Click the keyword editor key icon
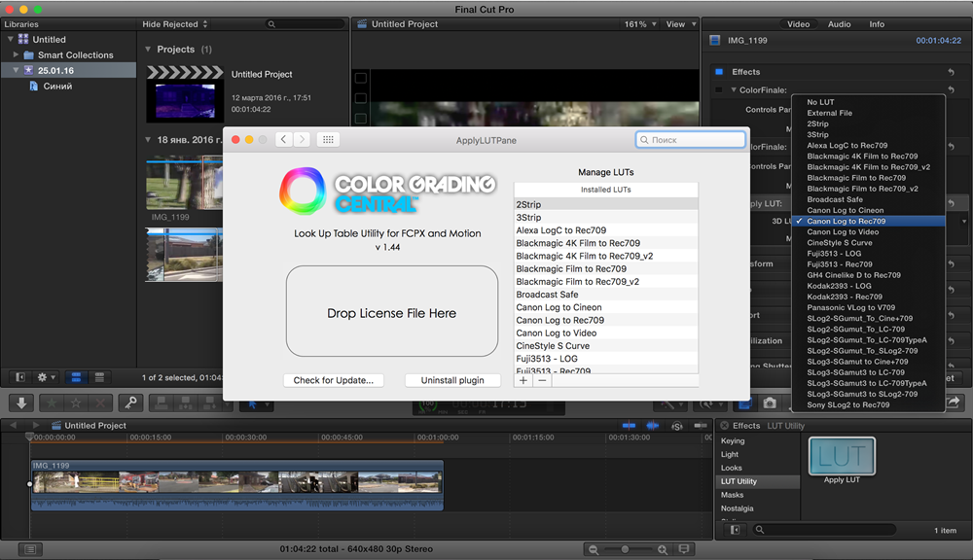The height and width of the screenshot is (560, 973). click(130, 402)
